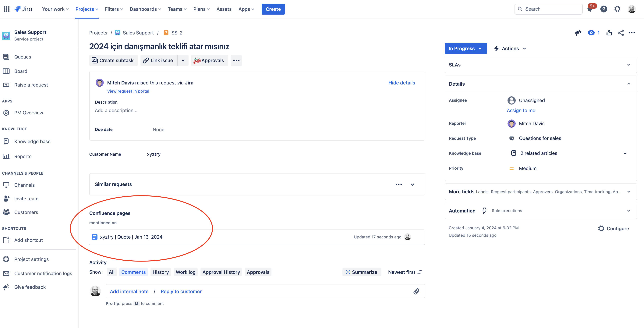Open the Actions dropdown
The image size is (644, 328).
[510, 48]
